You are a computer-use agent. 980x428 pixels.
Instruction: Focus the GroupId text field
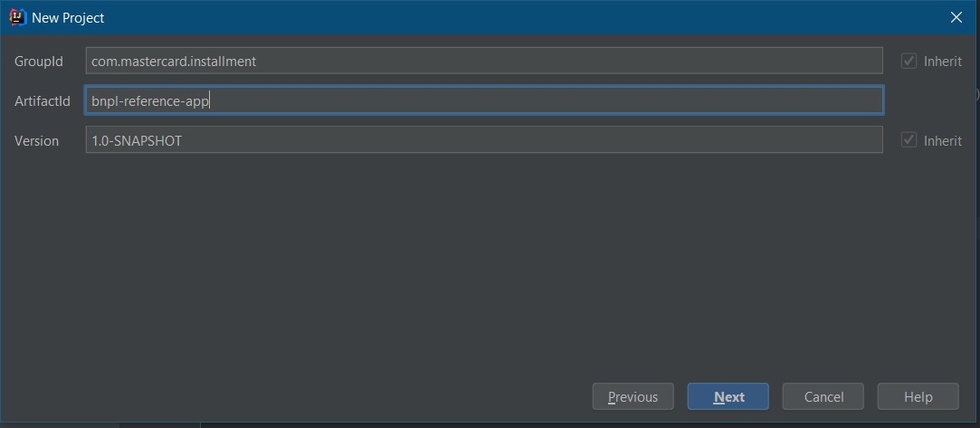pyautogui.click(x=483, y=61)
